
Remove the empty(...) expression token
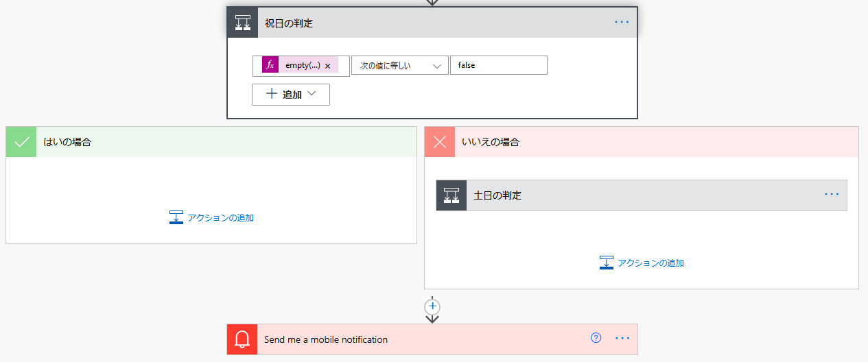click(327, 66)
